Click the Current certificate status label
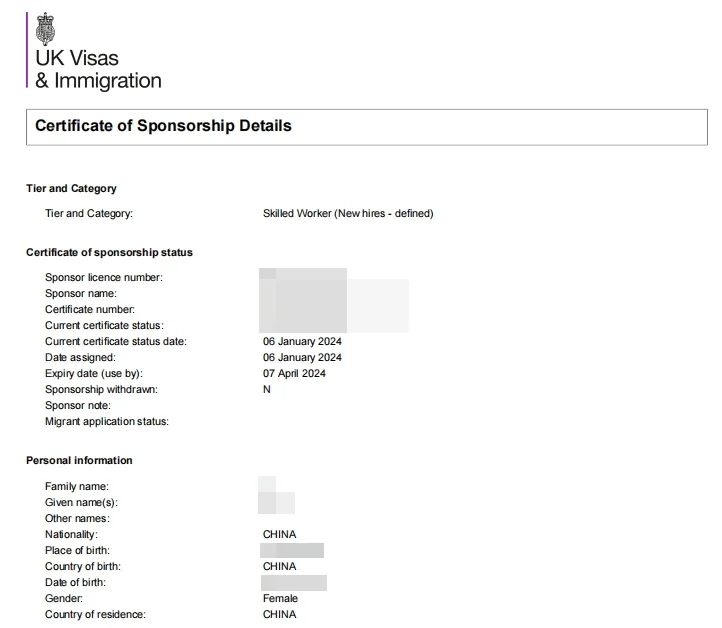 tap(104, 326)
